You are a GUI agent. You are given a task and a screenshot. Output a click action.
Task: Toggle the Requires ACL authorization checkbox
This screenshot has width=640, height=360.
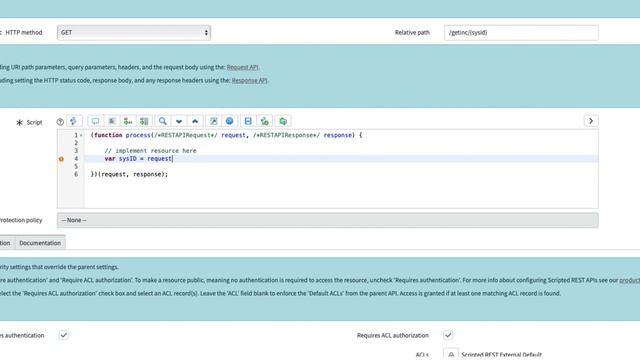[x=448, y=335]
